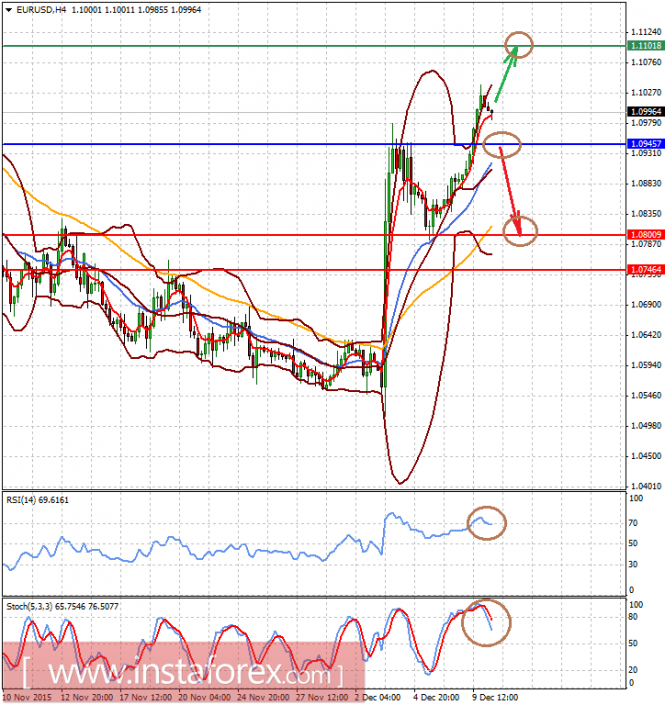Click the 9 Dec 12:00 time marker
Image resolution: width=665 pixels, height=705 pixels.
point(495,697)
